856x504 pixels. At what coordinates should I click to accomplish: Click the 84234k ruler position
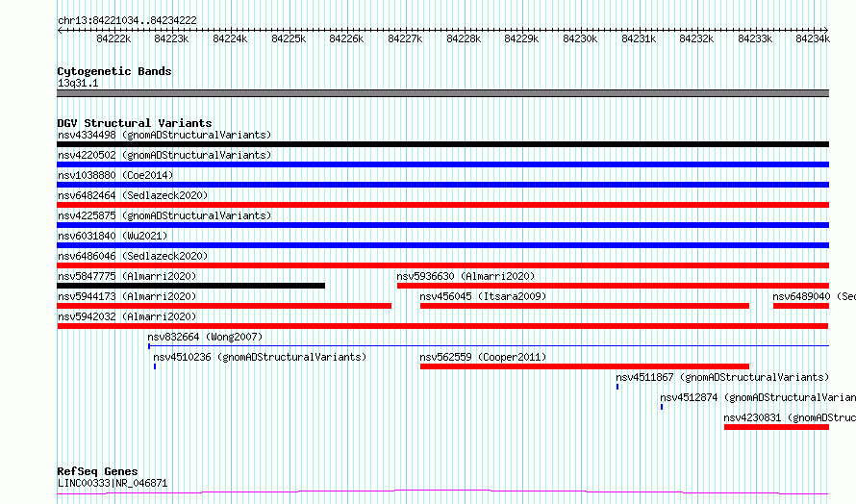pyautogui.click(x=813, y=38)
